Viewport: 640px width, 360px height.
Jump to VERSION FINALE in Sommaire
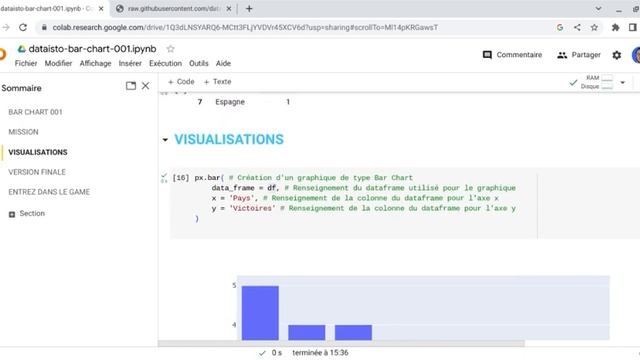(37, 172)
